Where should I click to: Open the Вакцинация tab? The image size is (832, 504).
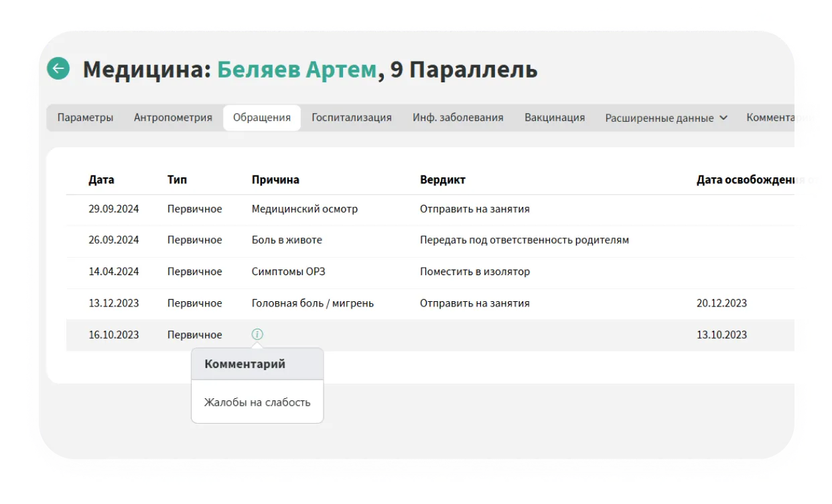coord(554,118)
